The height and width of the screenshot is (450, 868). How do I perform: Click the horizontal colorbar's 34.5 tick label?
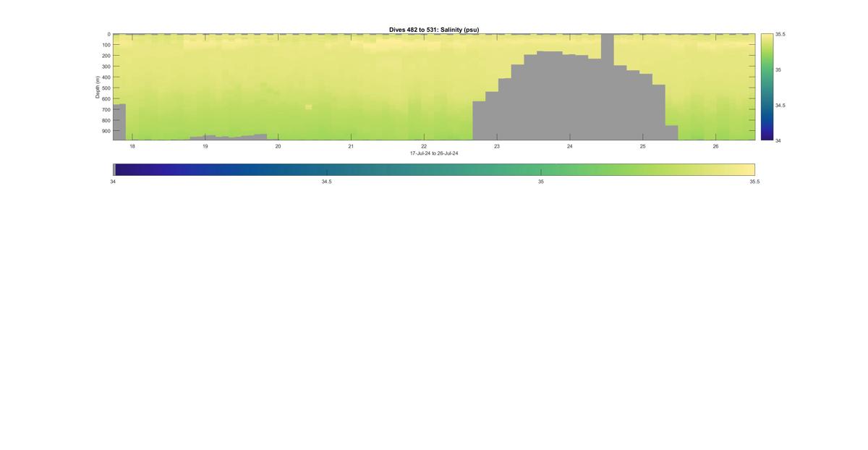[327, 182]
